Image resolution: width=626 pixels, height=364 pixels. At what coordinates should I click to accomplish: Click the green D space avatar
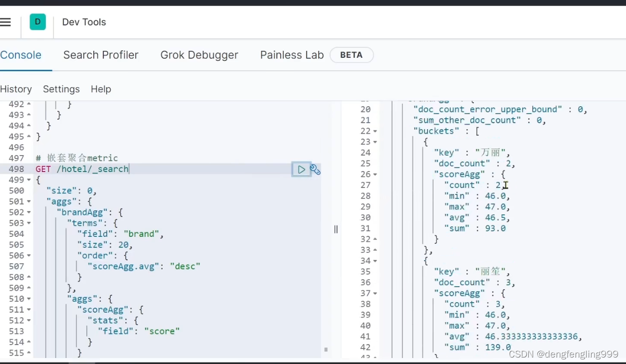coord(38,22)
